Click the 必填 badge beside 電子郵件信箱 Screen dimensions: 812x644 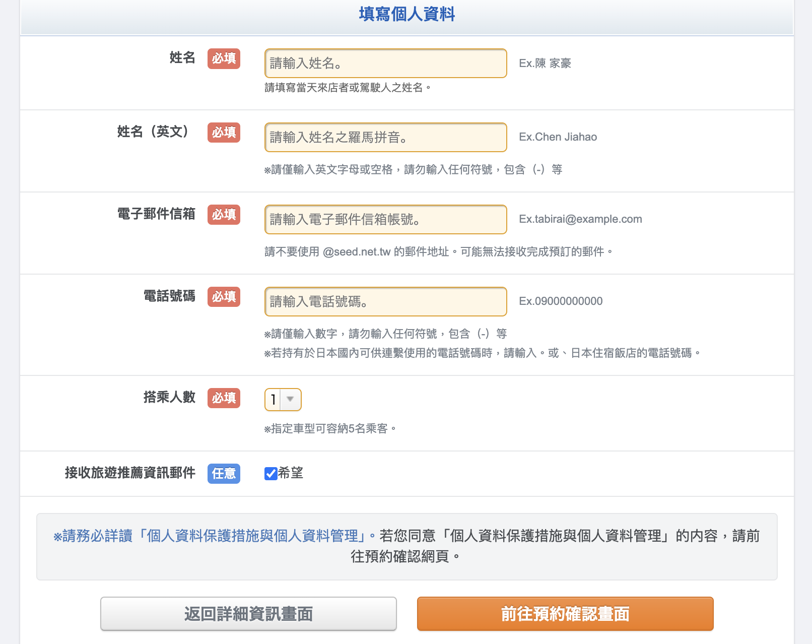click(224, 215)
